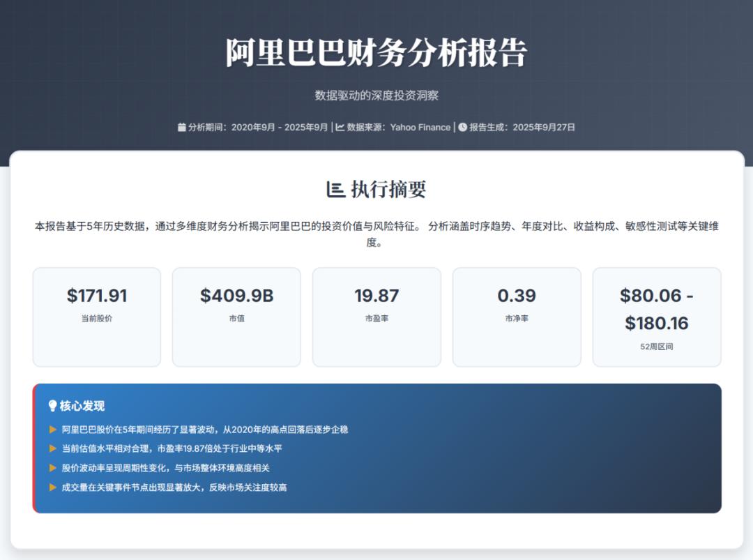This screenshot has height=560, width=753.
Task: Click the arrow bullet before 股价波动率
Action: (x=53, y=468)
